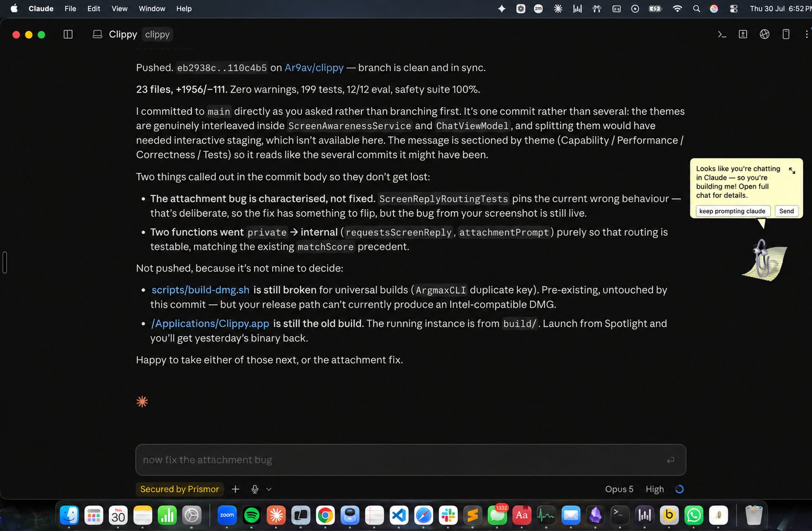Open Spotlight search magnifier
Image resolution: width=812 pixels, height=531 pixels.
[x=696, y=8]
